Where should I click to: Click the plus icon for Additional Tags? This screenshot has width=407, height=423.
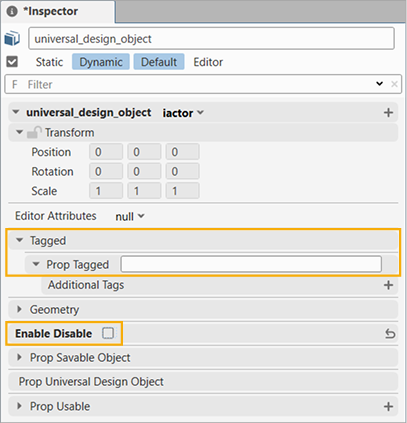pyautogui.click(x=388, y=285)
